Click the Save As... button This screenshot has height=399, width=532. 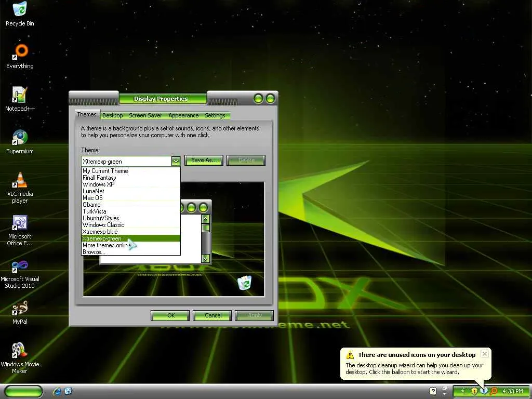click(x=204, y=160)
